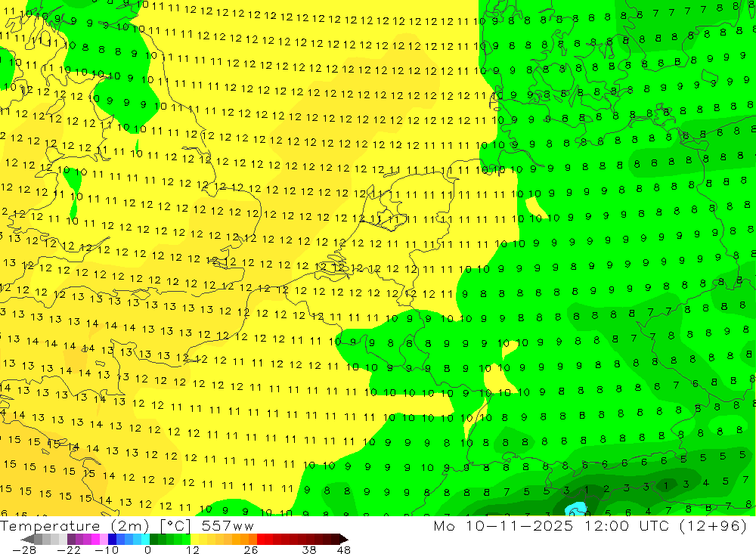The width and height of the screenshot is (756, 554).
Task: Click the 'Mo 10-11-2025' date text
Action: click(503, 525)
